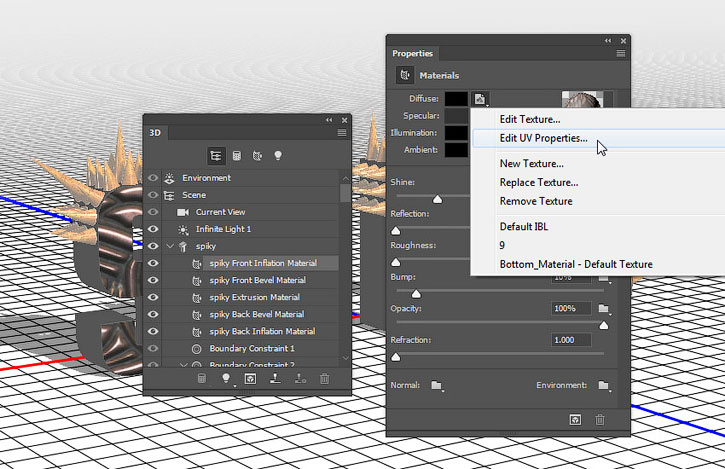Filter 3D panel by meshes

pos(237,156)
